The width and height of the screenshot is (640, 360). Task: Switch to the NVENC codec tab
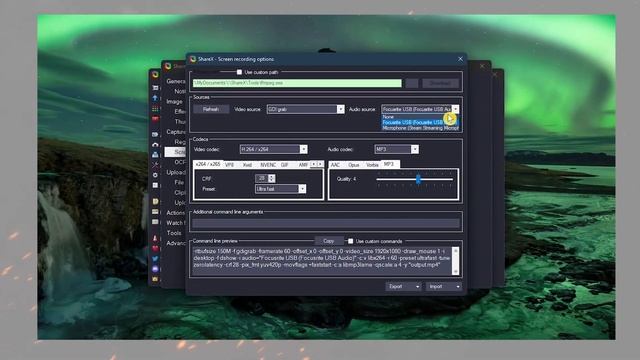click(268, 165)
